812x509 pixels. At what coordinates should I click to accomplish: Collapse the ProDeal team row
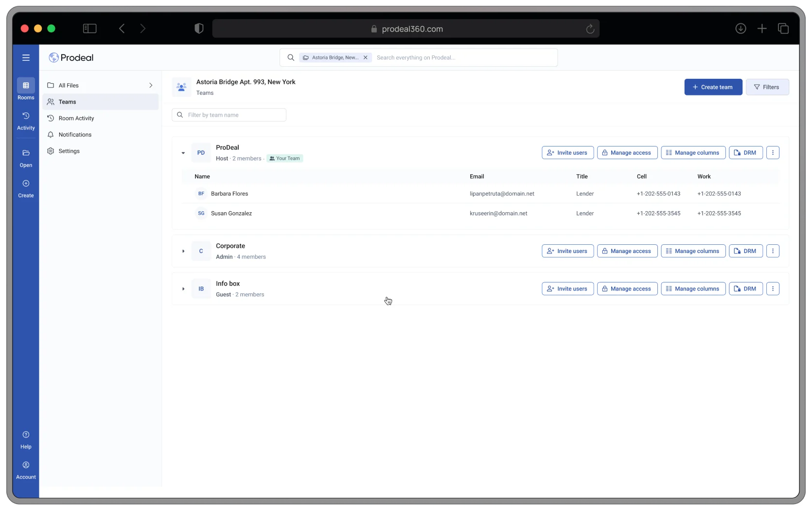[x=183, y=153]
